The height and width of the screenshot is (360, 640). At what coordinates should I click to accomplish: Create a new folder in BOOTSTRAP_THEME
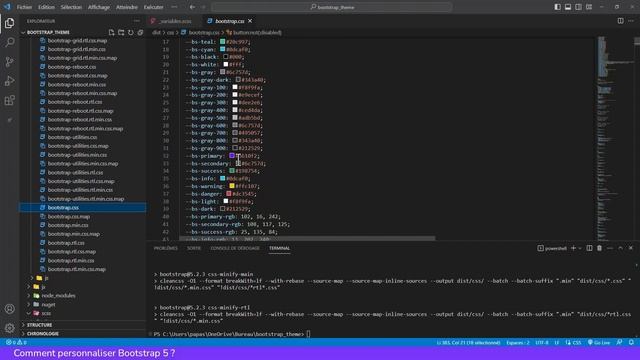pos(121,32)
